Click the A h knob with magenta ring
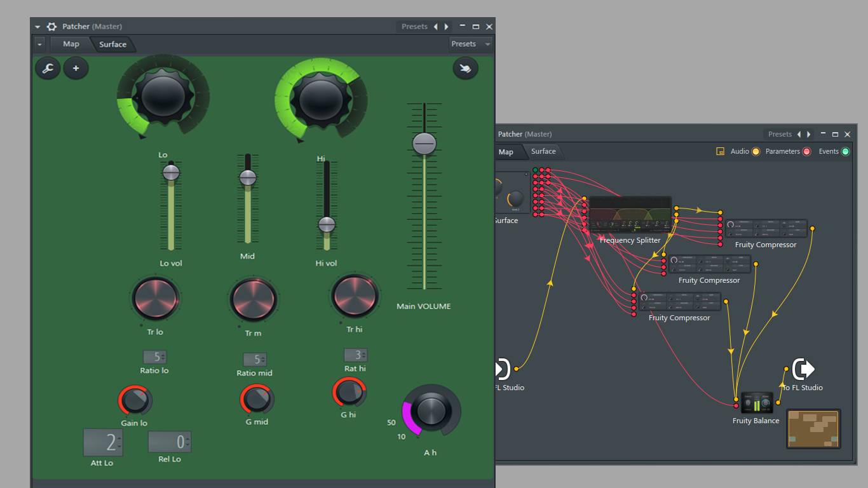 tap(431, 410)
